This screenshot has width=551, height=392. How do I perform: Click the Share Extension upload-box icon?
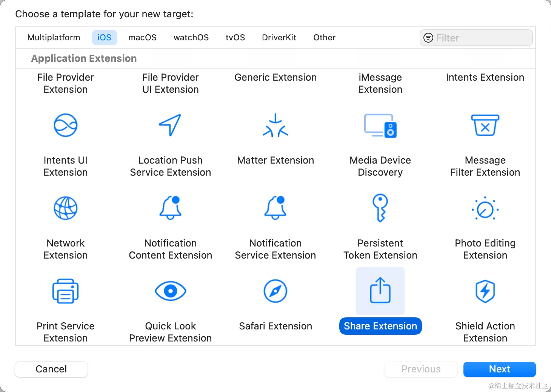[380, 291]
